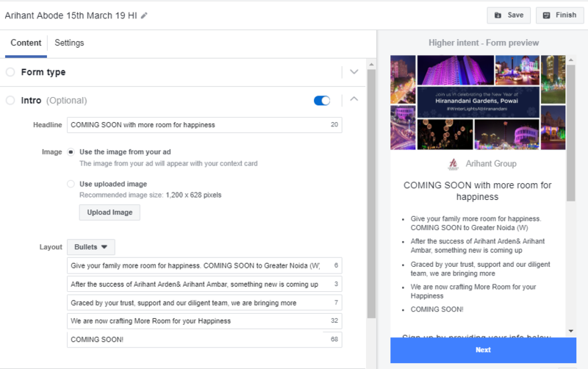Click the Arihant Group page name

pyautogui.click(x=491, y=164)
